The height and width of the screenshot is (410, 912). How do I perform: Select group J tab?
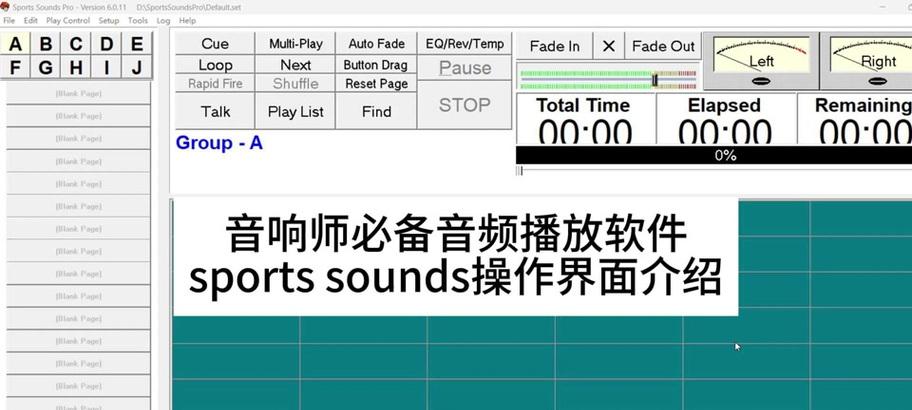[x=137, y=67]
